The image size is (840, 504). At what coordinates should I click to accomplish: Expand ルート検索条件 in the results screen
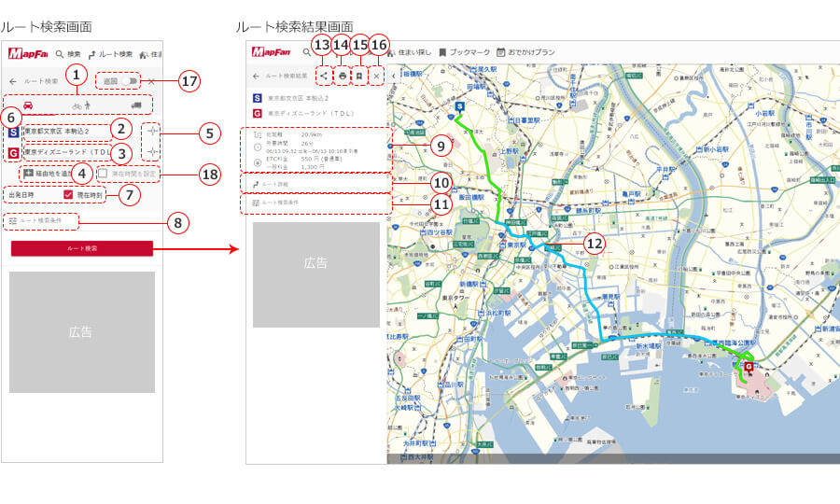(x=316, y=203)
